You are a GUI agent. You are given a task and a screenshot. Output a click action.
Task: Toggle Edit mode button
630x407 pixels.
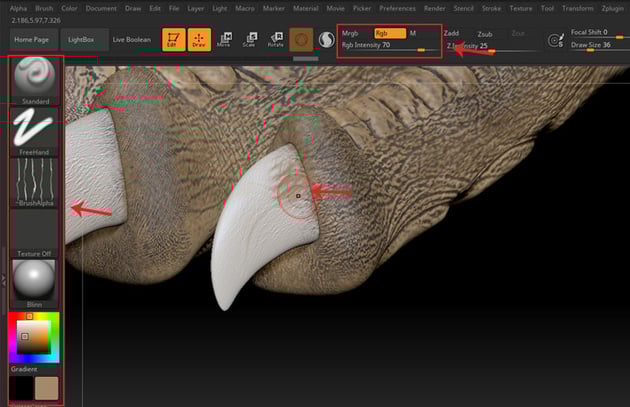[174, 39]
